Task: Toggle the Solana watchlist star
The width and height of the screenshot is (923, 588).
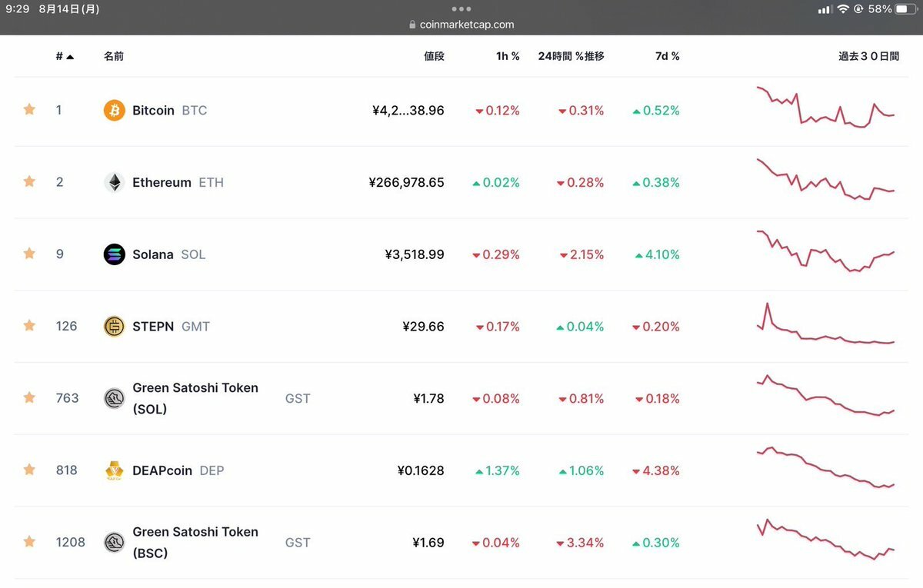Action: (x=29, y=254)
